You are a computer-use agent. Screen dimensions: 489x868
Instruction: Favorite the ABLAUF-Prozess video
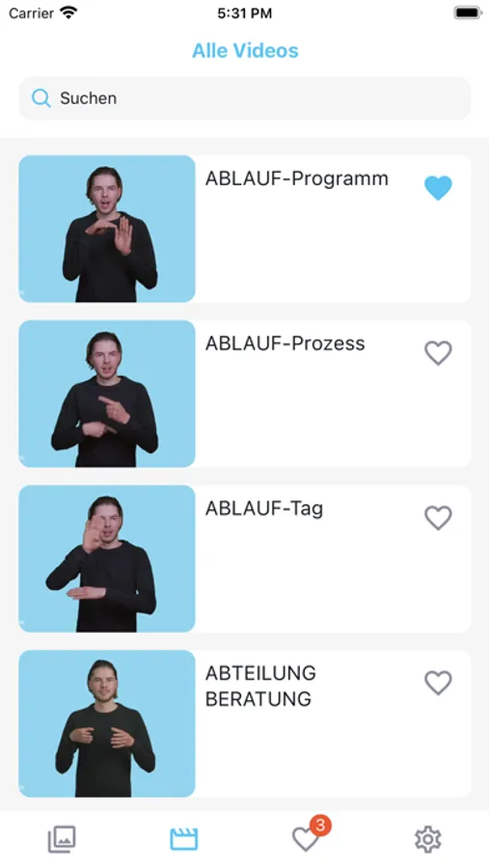click(438, 353)
